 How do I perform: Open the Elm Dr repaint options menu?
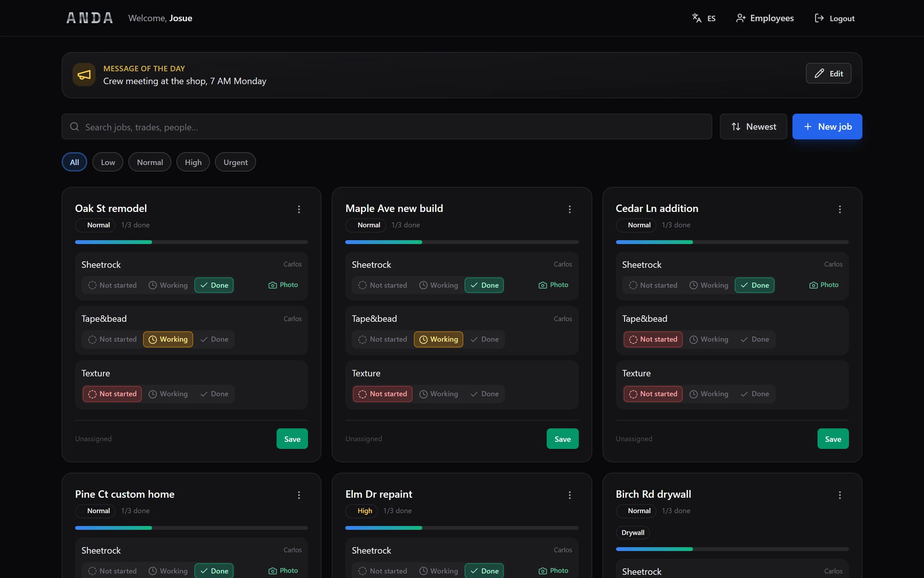570,495
